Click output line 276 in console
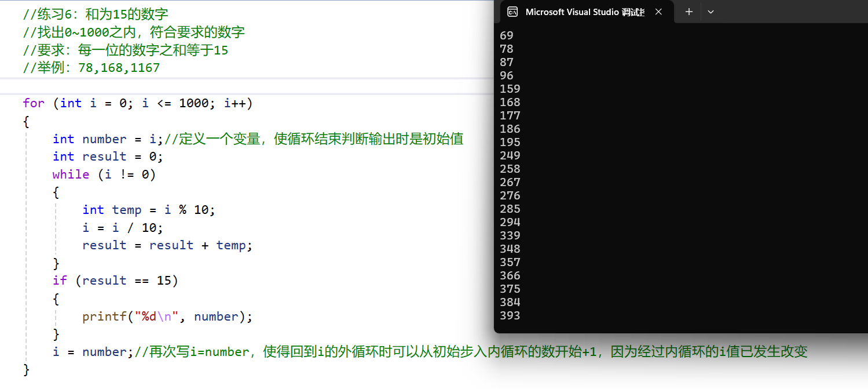Viewport: 868px width, 389px height. 510,195
